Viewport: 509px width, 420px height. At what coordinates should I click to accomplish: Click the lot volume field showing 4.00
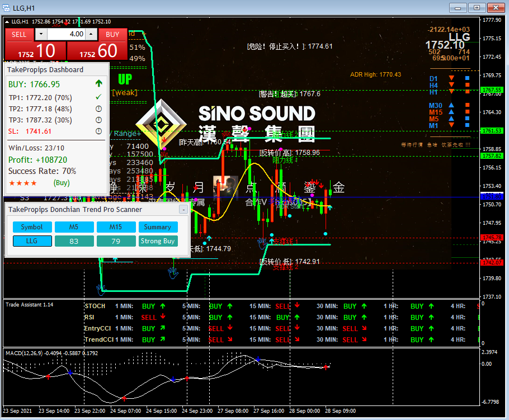(66, 34)
